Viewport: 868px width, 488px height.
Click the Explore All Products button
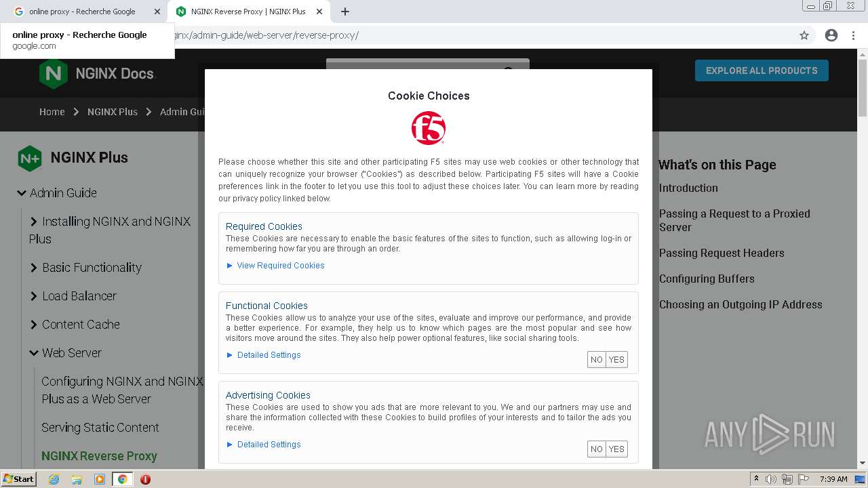coord(762,70)
